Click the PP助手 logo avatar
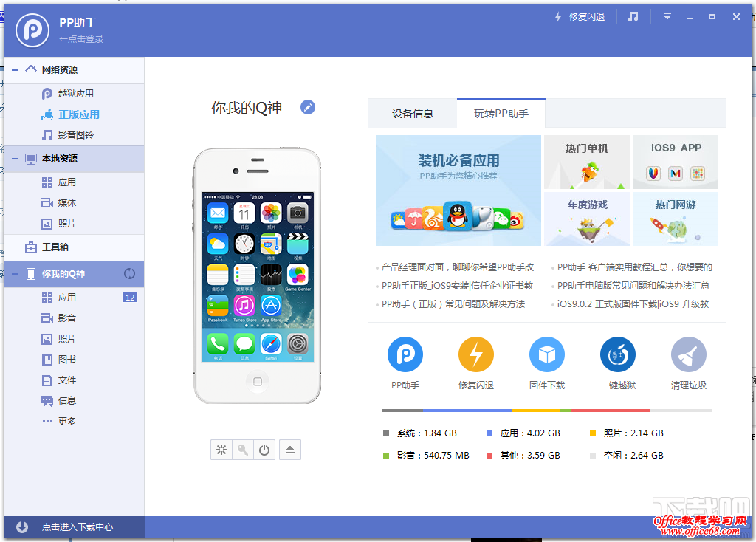Viewport: 756px width, 542px height. [32, 30]
